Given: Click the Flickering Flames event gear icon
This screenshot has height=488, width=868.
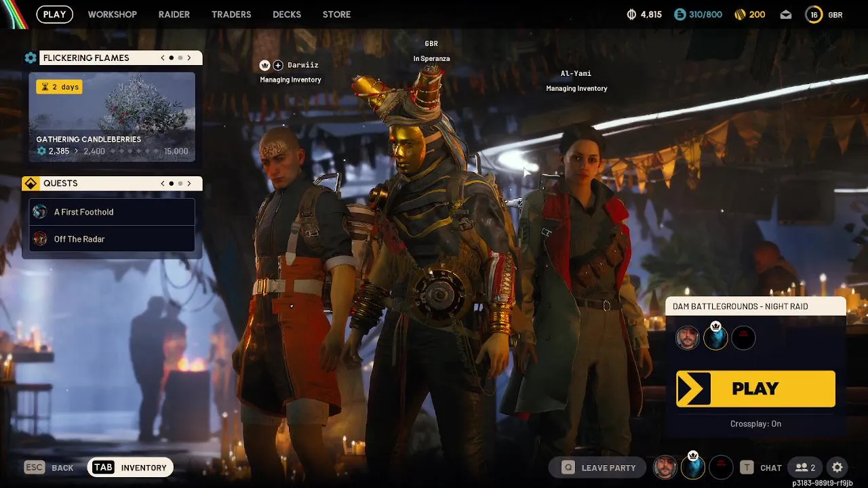Looking at the screenshot, I should (x=31, y=58).
